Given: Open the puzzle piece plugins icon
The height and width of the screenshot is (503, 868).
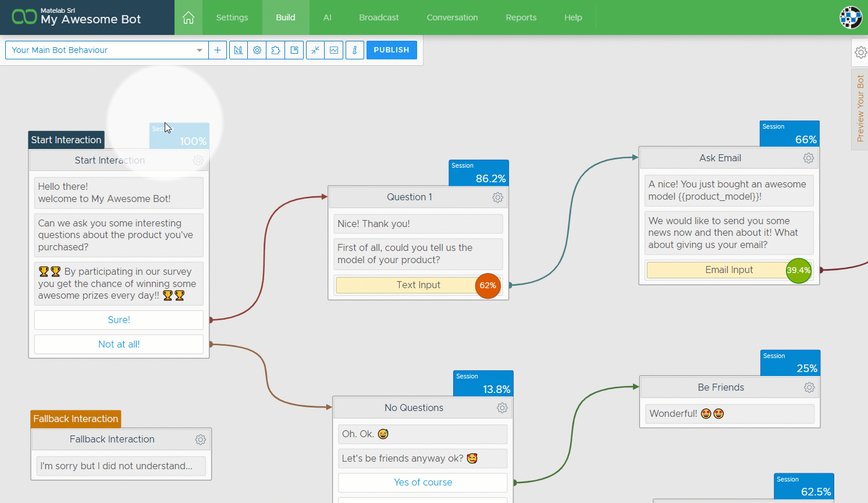Looking at the screenshot, I should [276, 50].
